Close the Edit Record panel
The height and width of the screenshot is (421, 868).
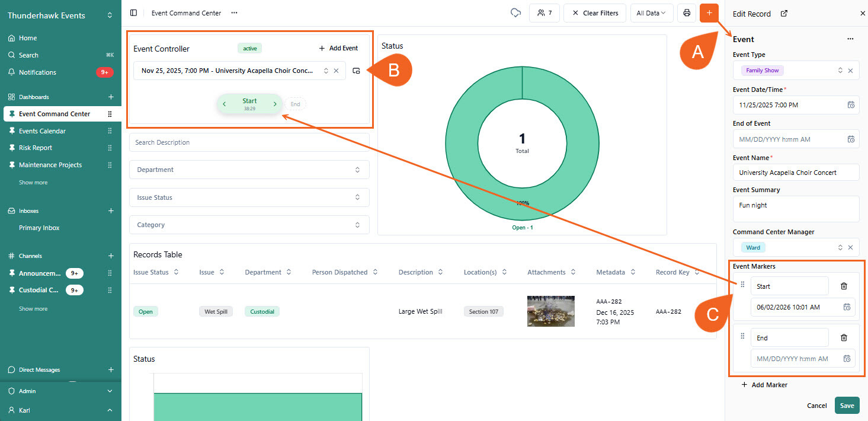coord(862,14)
